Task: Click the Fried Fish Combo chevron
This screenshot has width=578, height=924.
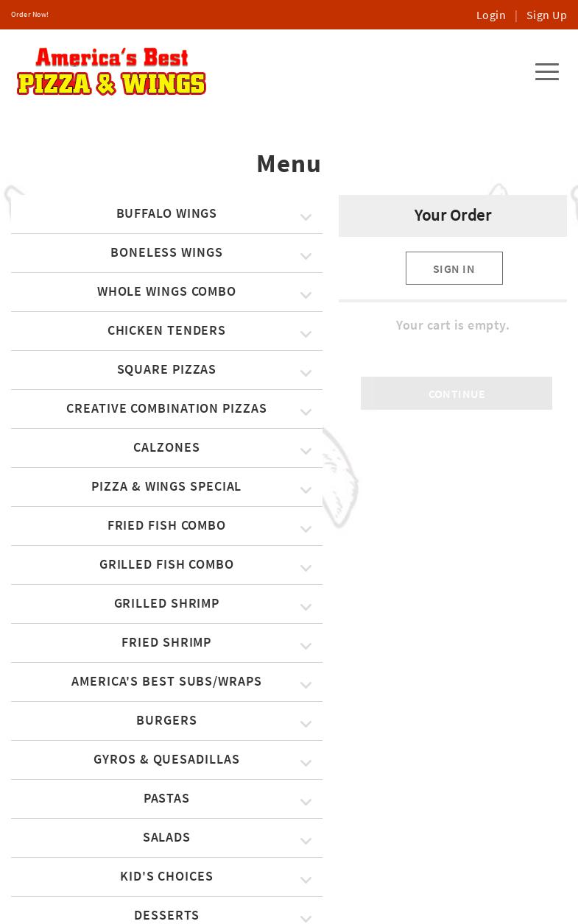Action: [306, 529]
